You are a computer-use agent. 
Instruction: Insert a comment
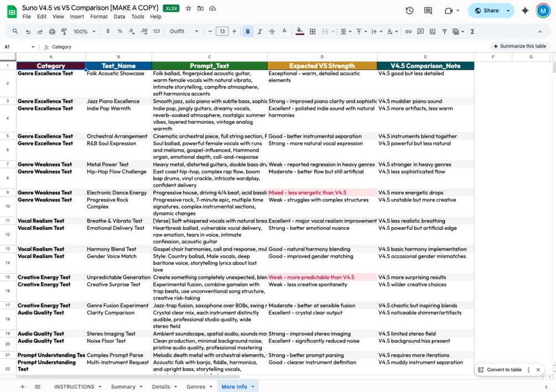[x=420, y=32]
